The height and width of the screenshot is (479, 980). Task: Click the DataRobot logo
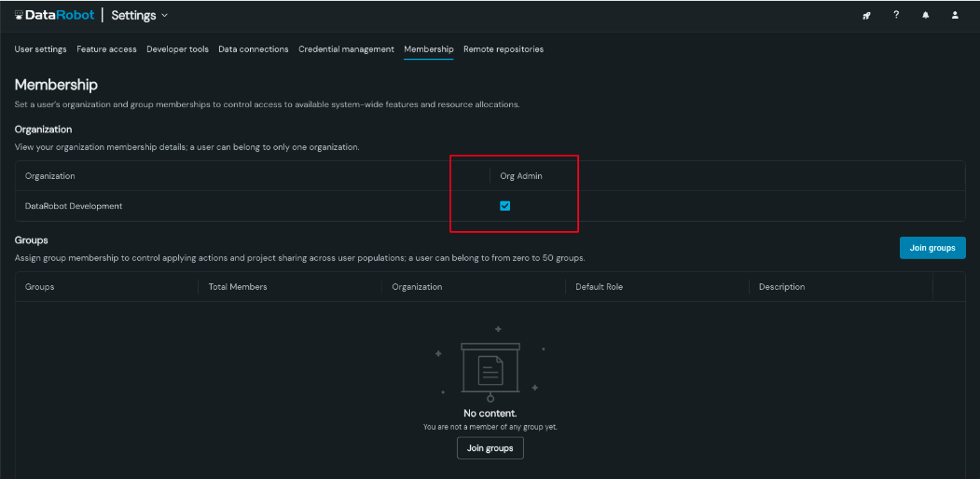[x=54, y=15]
